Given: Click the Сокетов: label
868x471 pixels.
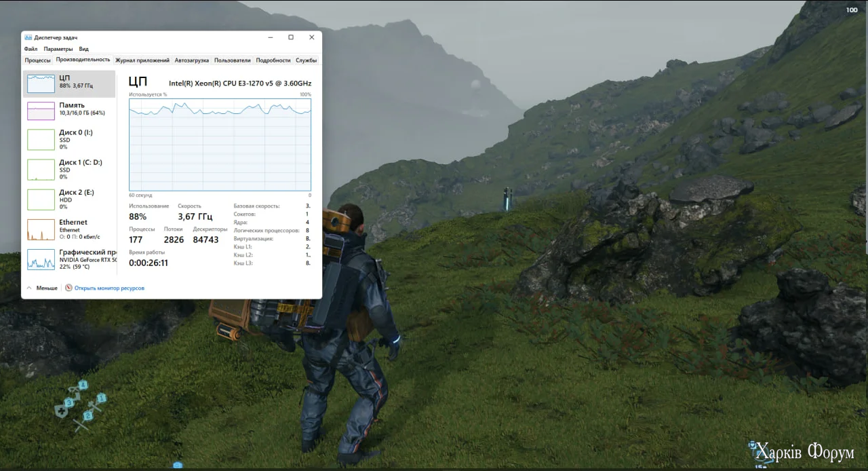Looking at the screenshot, I should [244, 214].
